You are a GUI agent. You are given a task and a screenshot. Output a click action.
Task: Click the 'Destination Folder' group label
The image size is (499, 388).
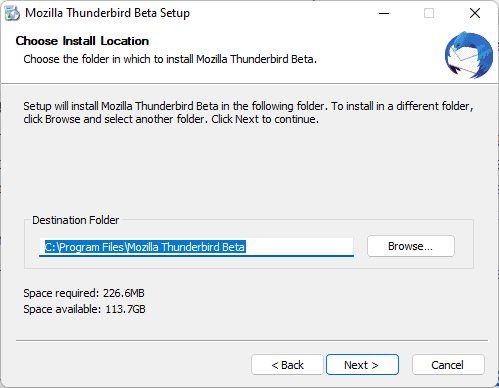(x=76, y=220)
